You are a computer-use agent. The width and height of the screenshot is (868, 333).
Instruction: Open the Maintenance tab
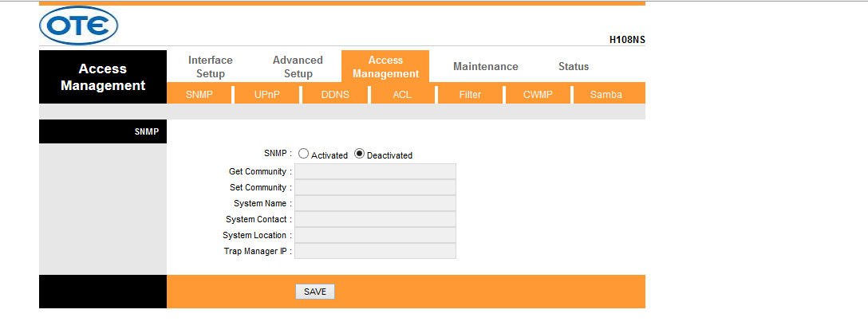486,66
